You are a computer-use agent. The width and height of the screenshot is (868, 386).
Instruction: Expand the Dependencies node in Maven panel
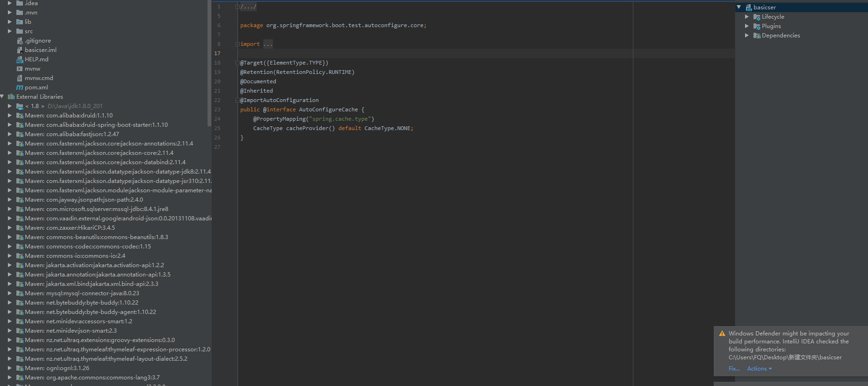747,36
